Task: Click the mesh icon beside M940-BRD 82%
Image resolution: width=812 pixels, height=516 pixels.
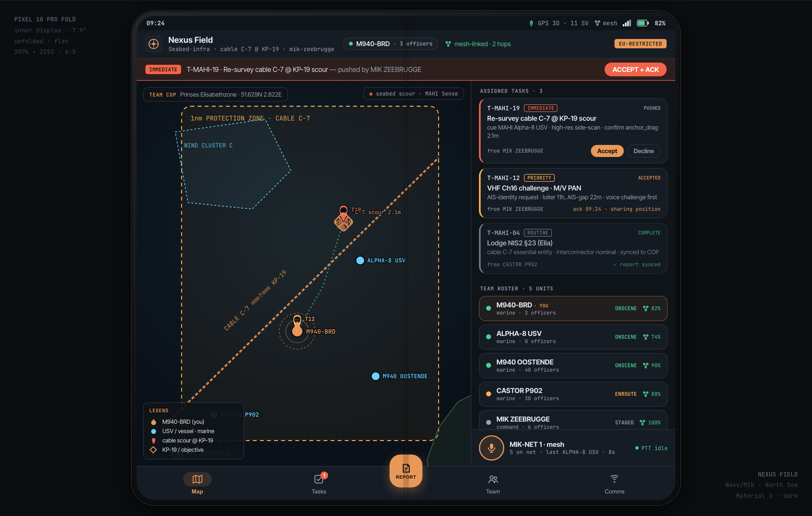Action: 645,309
